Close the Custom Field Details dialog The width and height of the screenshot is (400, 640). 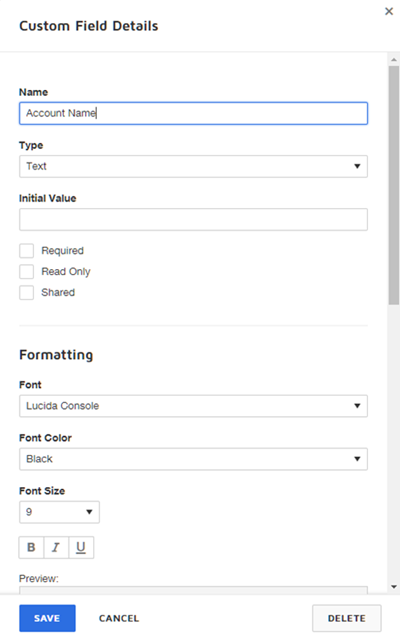click(389, 11)
